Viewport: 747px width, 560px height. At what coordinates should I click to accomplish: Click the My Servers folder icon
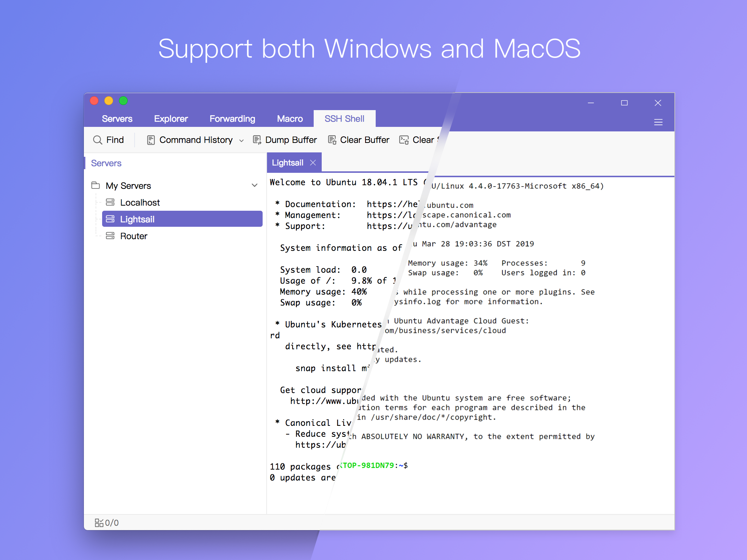point(96,186)
